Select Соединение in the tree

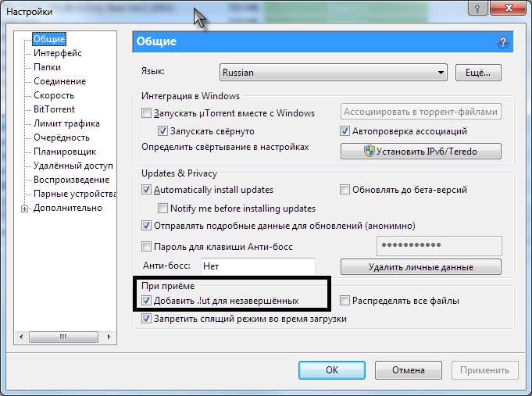pos(59,81)
